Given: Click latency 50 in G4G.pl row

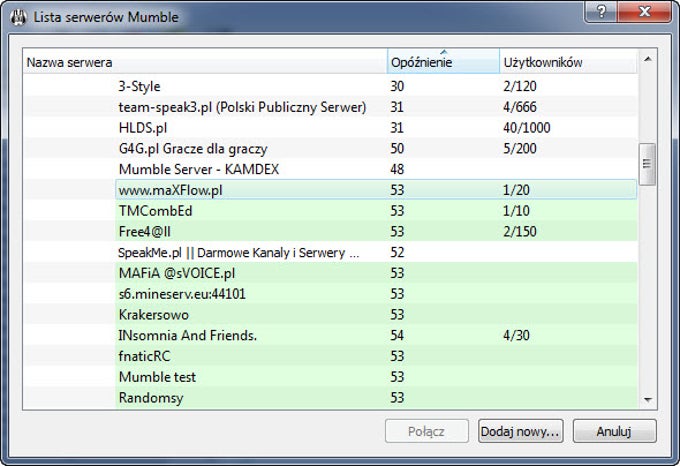Looking at the screenshot, I should point(397,148).
